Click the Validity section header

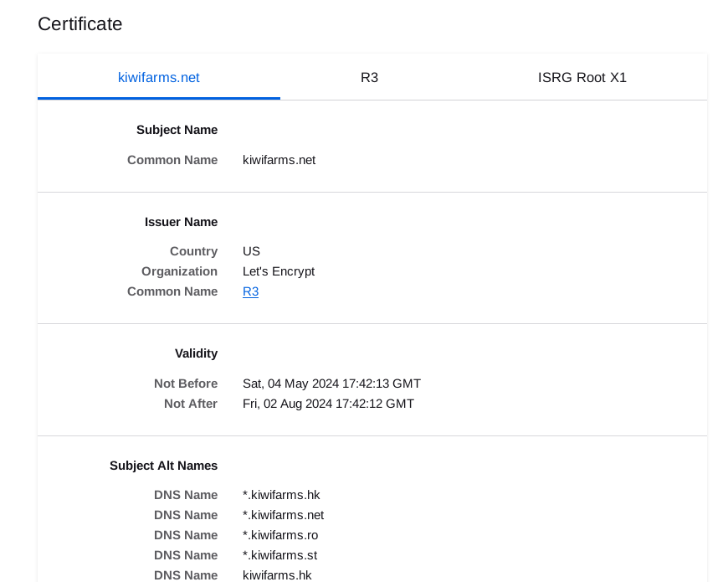pos(196,353)
